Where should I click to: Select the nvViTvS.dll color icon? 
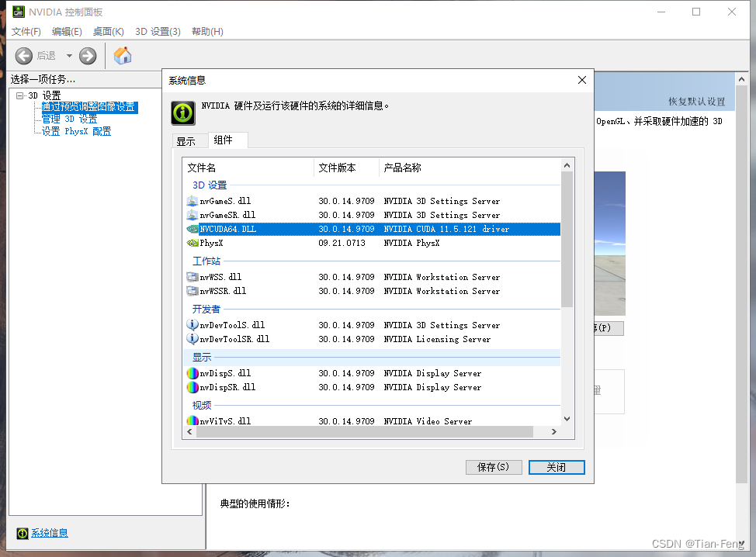192,420
